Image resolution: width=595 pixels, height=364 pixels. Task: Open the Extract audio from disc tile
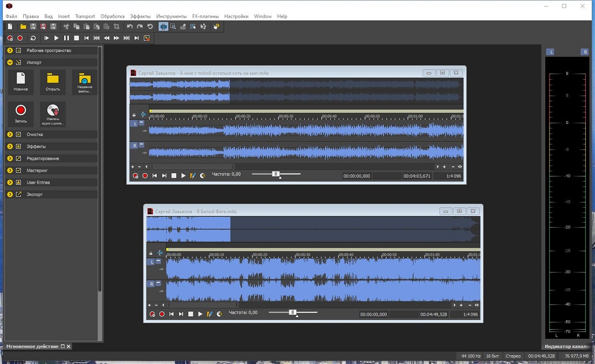(53, 114)
